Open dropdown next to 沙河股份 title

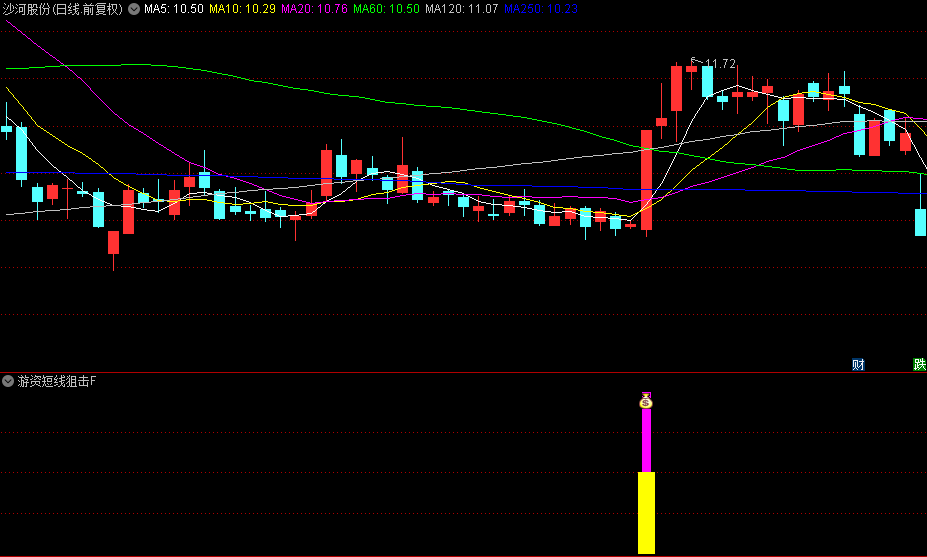click(x=134, y=9)
